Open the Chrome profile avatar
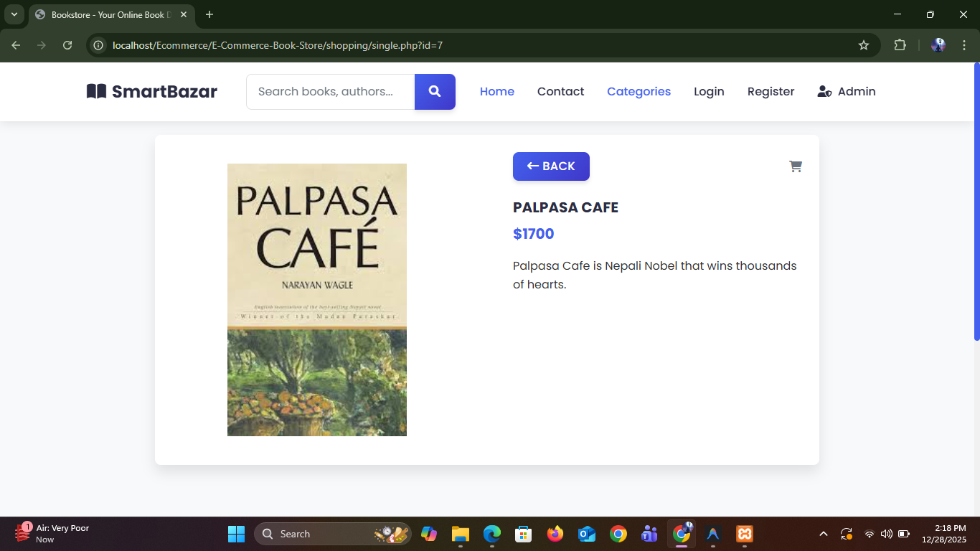This screenshot has width=980, height=551. click(938, 45)
